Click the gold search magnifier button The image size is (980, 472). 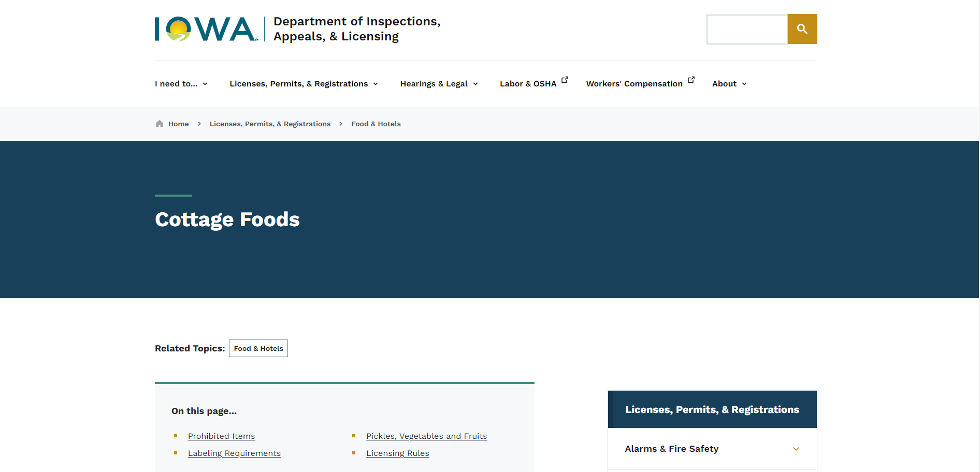[x=802, y=29]
